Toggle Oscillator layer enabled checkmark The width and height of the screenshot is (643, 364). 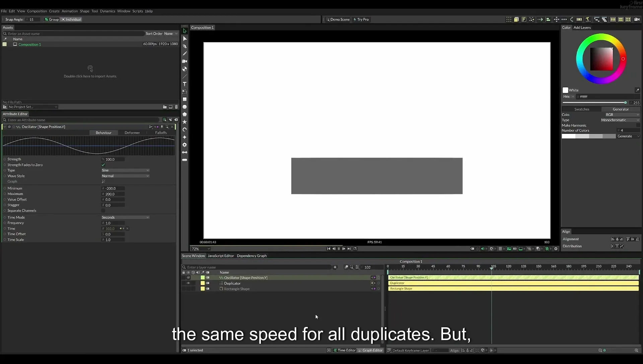(188, 278)
